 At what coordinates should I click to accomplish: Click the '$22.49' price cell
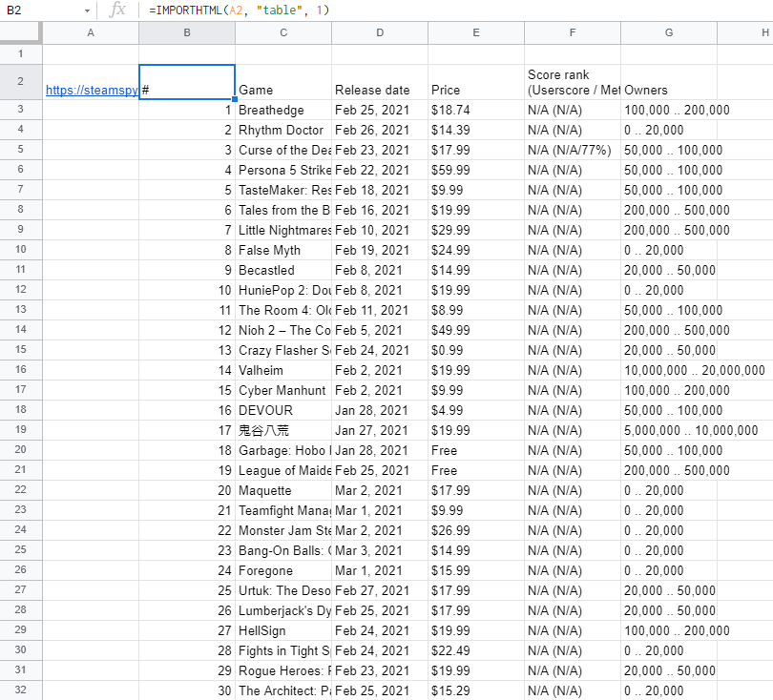pos(476,650)
